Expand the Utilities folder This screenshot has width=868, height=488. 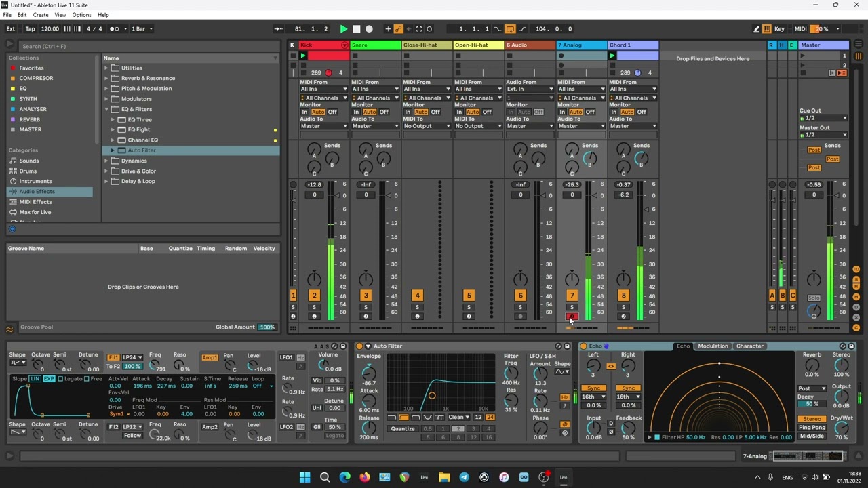106,68
